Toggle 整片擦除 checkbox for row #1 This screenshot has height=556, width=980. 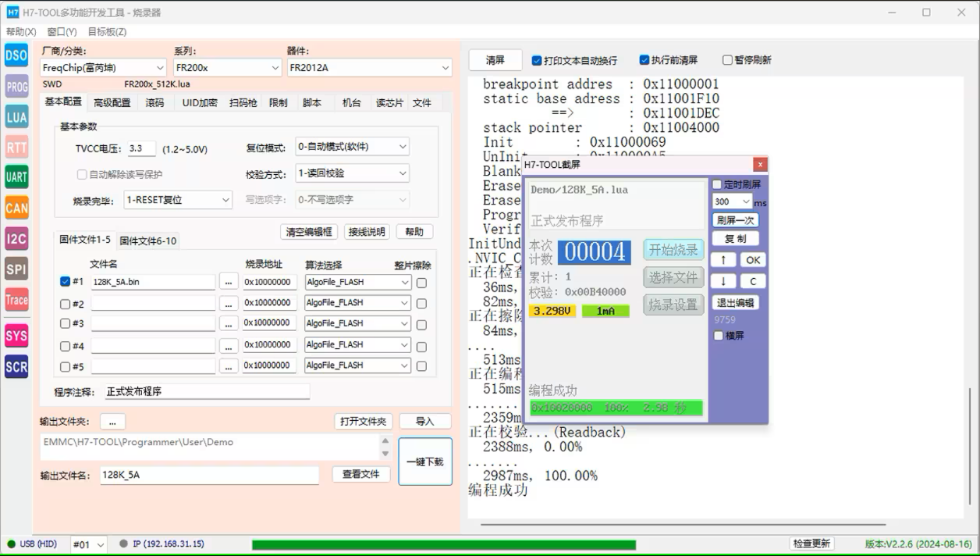point(421,283)
